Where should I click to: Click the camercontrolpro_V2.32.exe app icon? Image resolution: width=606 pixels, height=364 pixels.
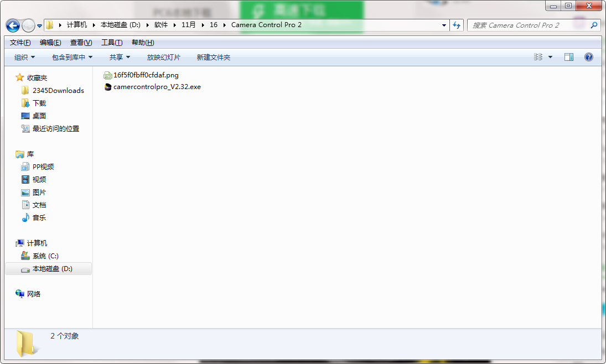[108, 87]
